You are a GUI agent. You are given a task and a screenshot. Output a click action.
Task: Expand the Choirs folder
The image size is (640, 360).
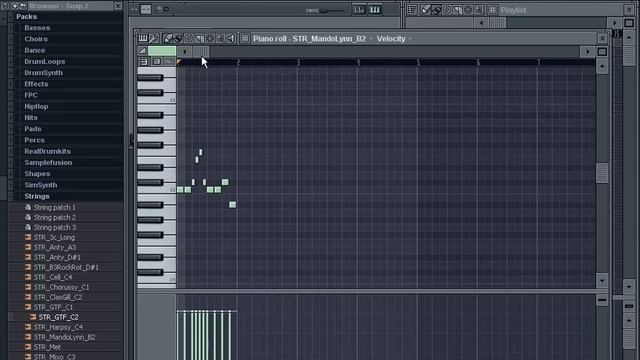point(36,39)
